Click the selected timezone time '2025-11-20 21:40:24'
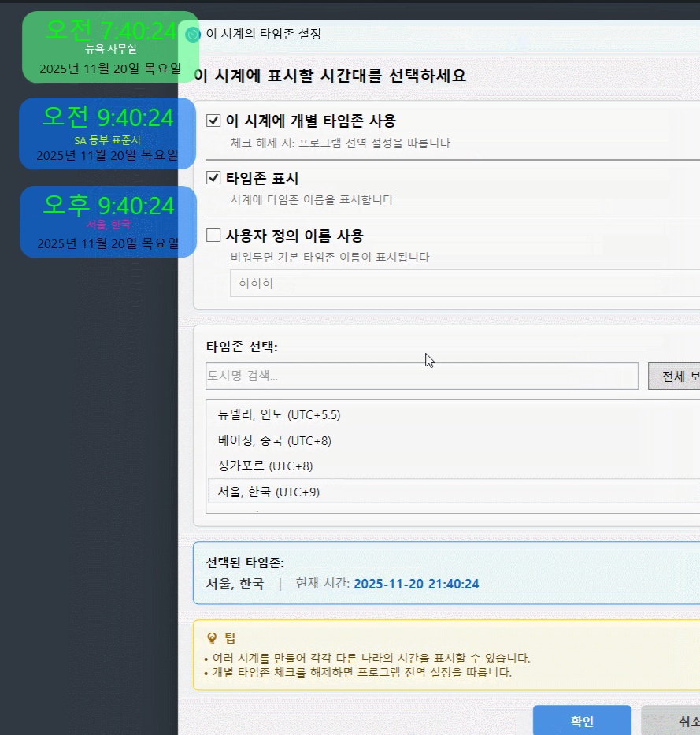 (416, 584)
